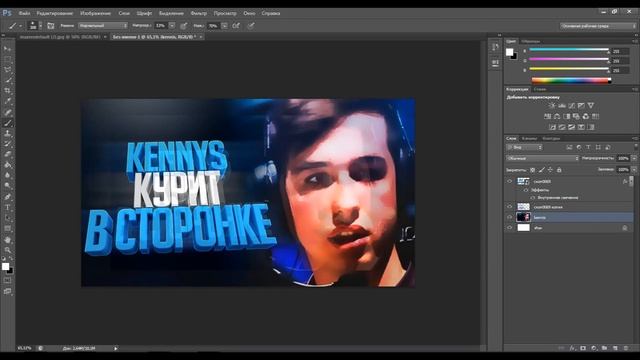640x360 pixels.
Task: Click the cyan R color slider
Action: [569, 50]
